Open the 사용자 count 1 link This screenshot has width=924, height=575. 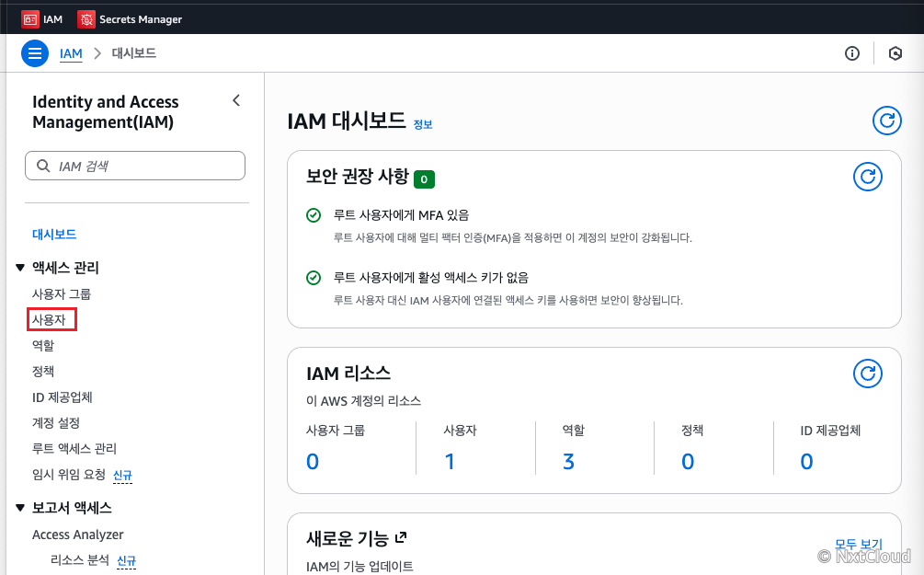[x=450, y=461]
